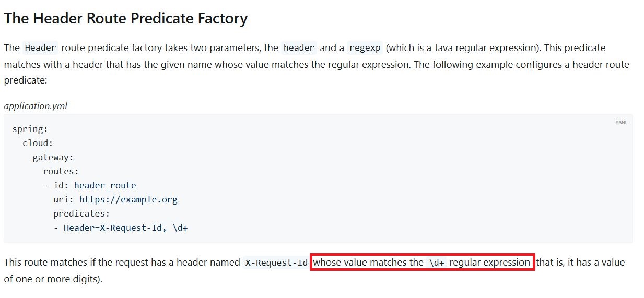Click the "predicates:" line in the YAML
Image resolution: width=644 pixels, height=298 pixels.
coord(82,213)
